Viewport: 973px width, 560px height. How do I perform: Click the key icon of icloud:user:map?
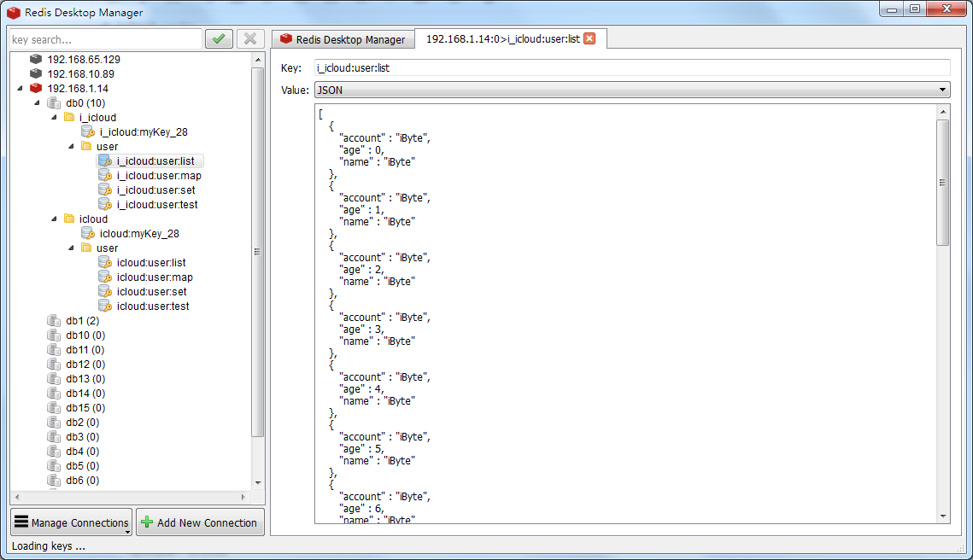[x=105, y=277]
